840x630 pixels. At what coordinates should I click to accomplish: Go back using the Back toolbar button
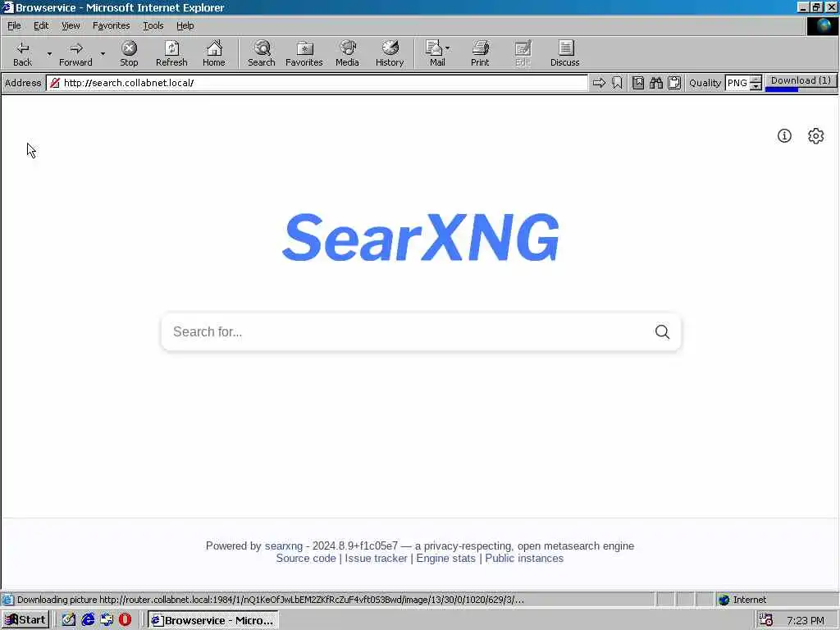(x=22, y=53)
